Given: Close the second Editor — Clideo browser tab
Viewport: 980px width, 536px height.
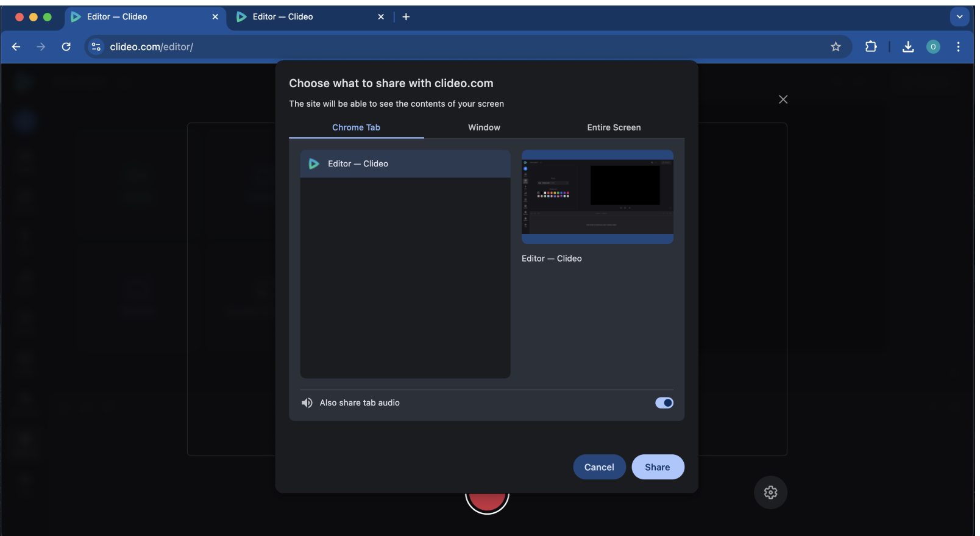Looking at the screenshot, I should tap(381, 17).
